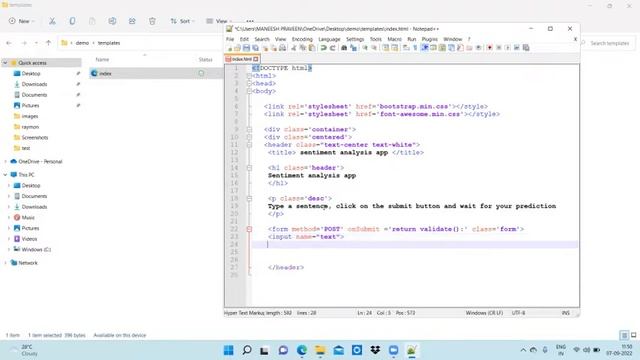Collapse the html tag fold marker on line 2

pyautogui.click(x=249, y=76)
